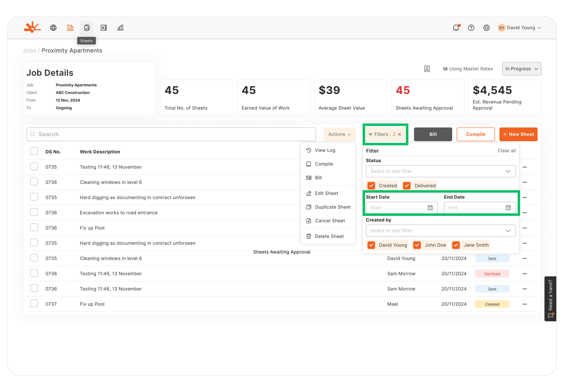This screenshot has height=392, width=564.
Task: Open the Sheets icon in top navigation
Action: coord(87,28)
